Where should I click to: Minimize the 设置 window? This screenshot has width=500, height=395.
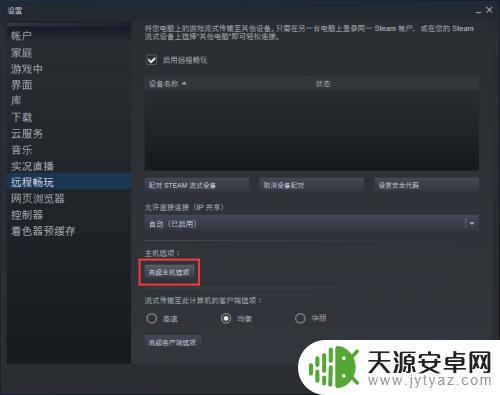tap(478, 11)
